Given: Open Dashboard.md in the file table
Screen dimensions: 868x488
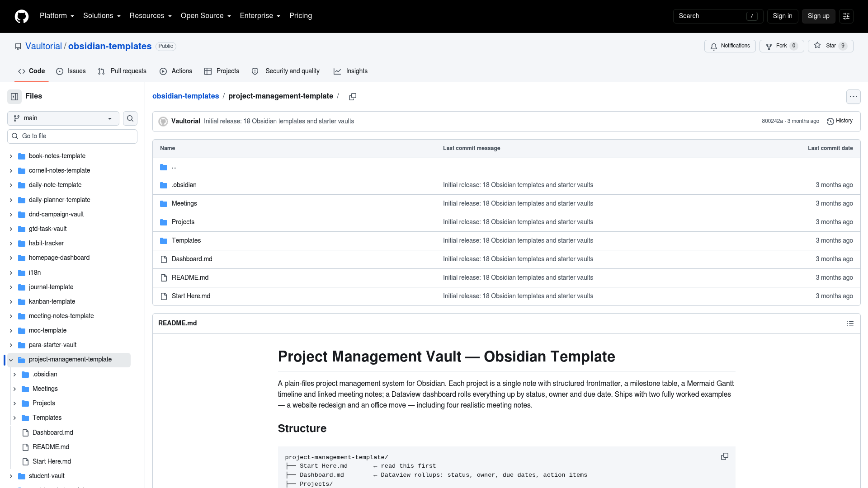Looking at the screenshot, I should 192,259.
